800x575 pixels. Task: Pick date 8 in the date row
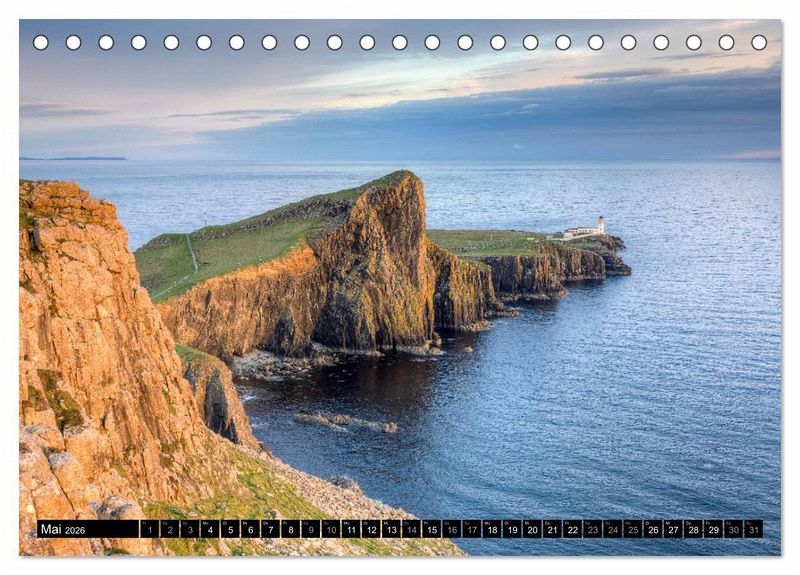pos(290,529)
